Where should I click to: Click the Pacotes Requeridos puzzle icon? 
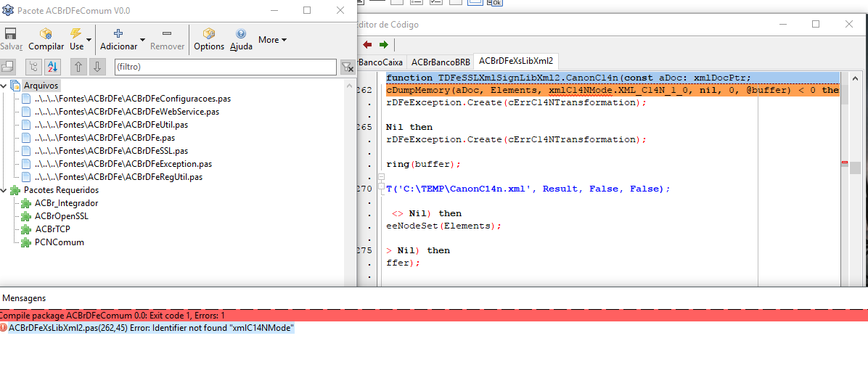tap(15, 190)
